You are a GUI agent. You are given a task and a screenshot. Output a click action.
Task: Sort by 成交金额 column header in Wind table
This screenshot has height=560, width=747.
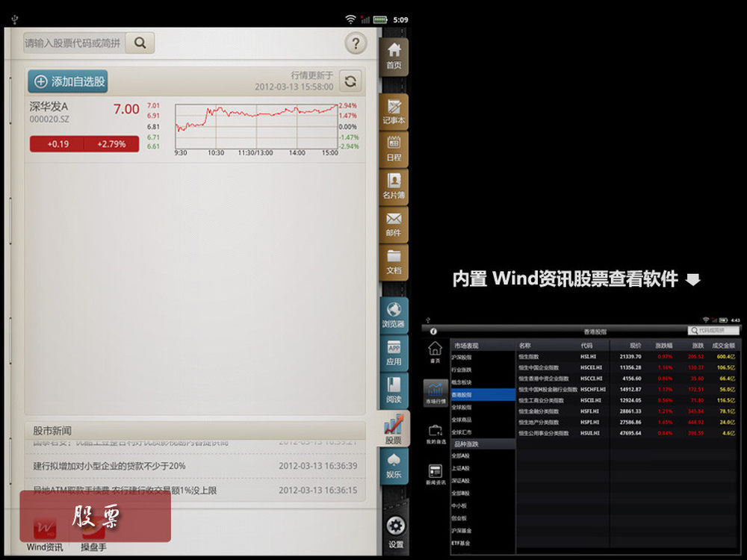pos(723,345)
